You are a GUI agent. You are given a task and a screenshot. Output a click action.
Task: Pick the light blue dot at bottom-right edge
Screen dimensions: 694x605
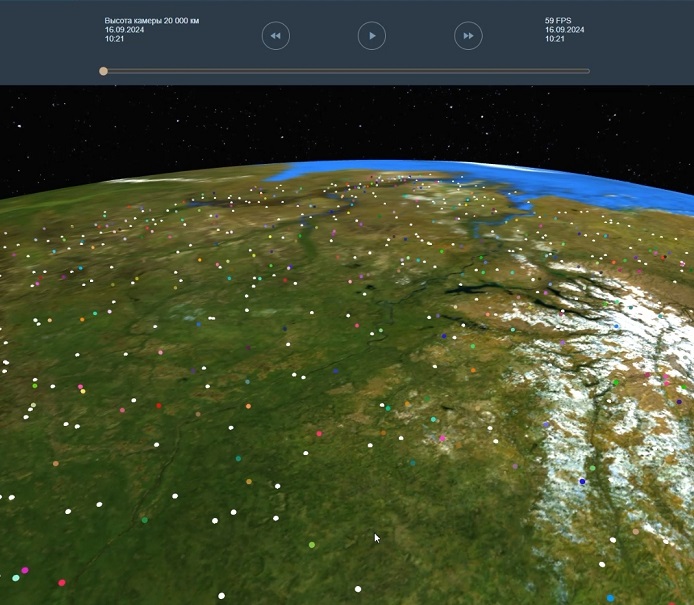[x=610, y=598]
